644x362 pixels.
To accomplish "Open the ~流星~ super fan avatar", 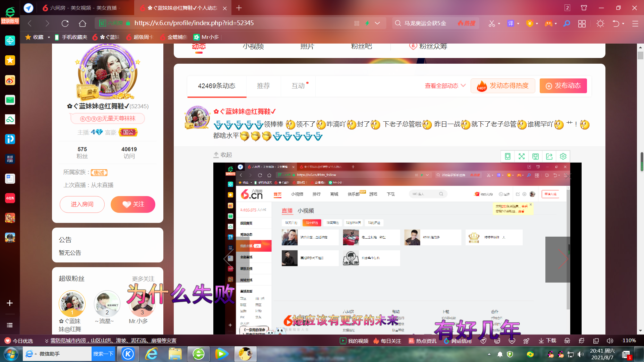I will (107, 304).
